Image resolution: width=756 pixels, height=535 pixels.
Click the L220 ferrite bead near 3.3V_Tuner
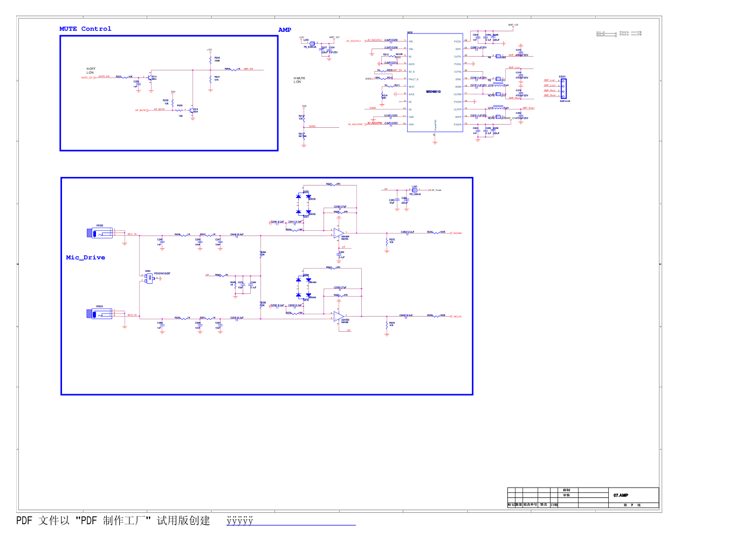414,190
